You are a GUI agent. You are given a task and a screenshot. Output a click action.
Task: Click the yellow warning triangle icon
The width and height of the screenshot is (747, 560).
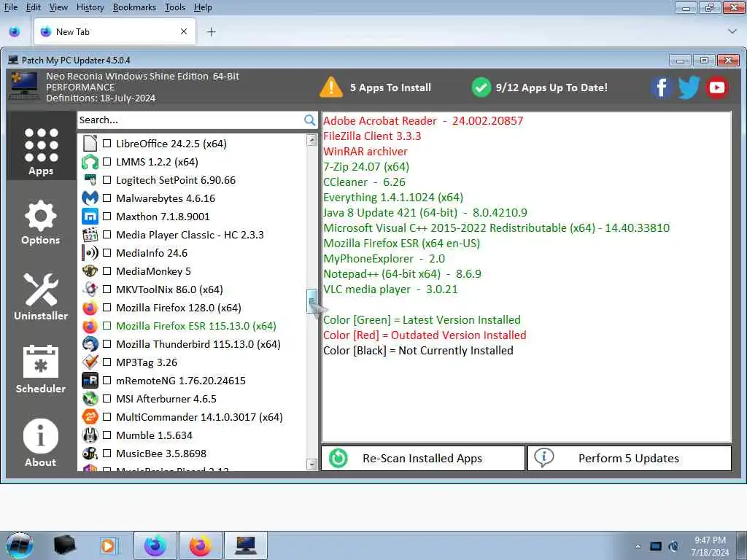(331, 87)
